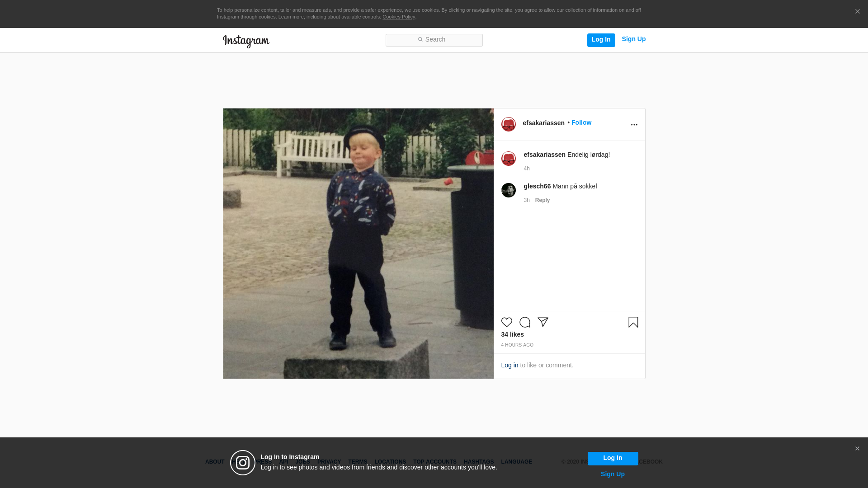
Task: Click the 4 HOURS AGO timestamp
Action: click(x=517, y=345)
